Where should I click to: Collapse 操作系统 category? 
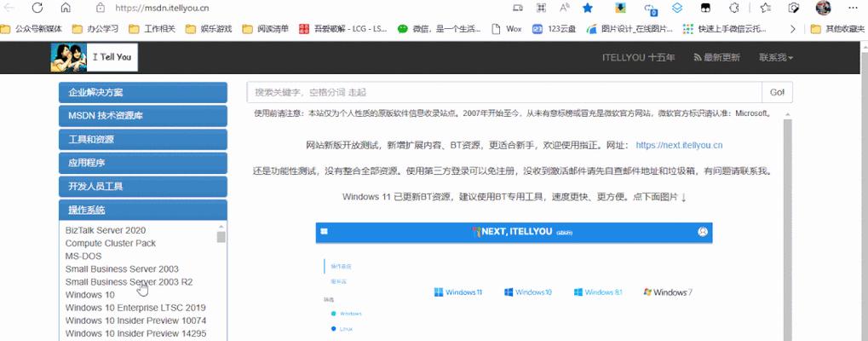(x=143, y=210)
